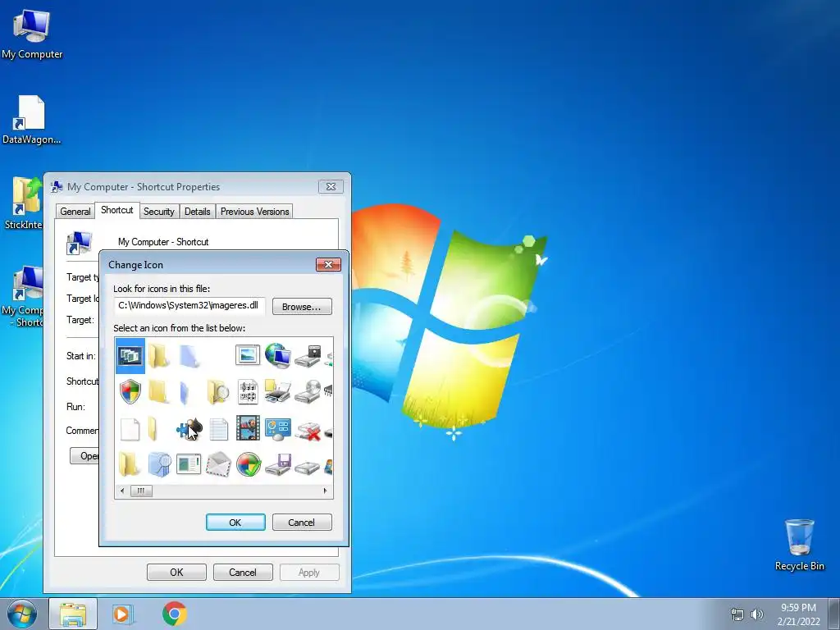Click Cancel in Shortcut Properties window
The height and width of the screenshot is (630, 840).
tap(243, 572)
